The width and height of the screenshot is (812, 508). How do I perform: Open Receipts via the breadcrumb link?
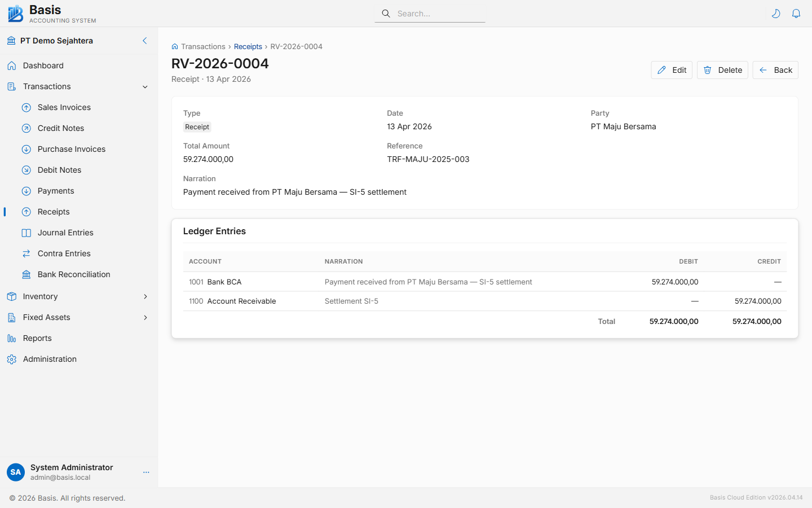[x=248, y=46]
